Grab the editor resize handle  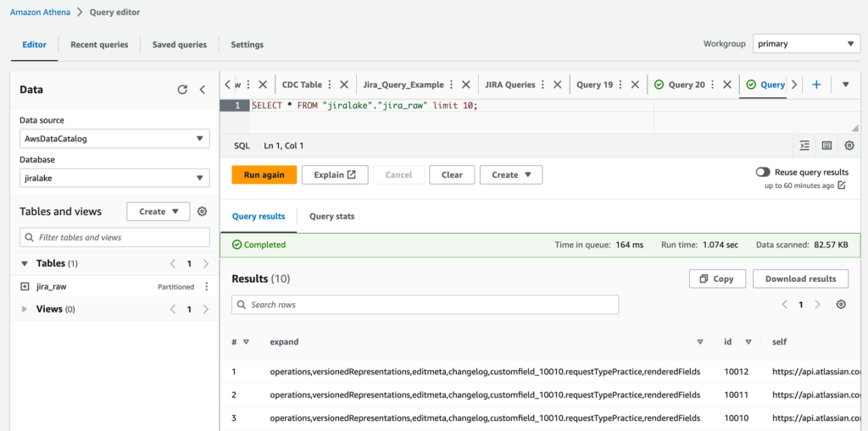[854, 129]
